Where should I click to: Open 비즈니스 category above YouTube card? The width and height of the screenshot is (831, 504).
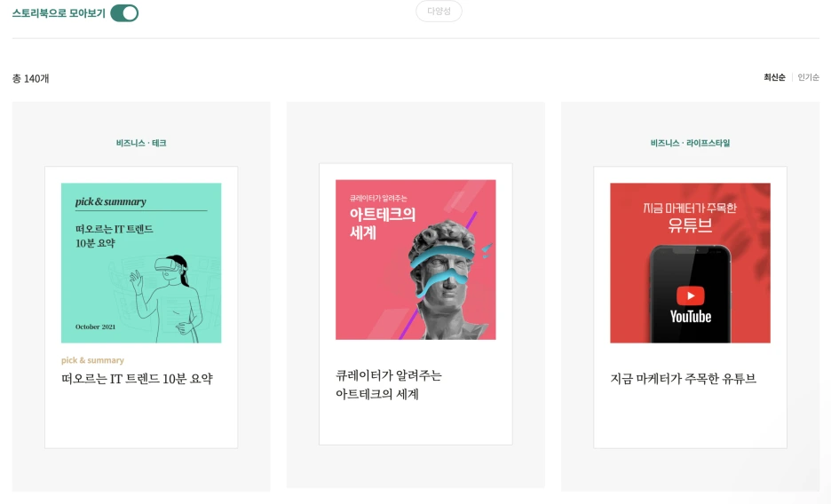[665, 143]
